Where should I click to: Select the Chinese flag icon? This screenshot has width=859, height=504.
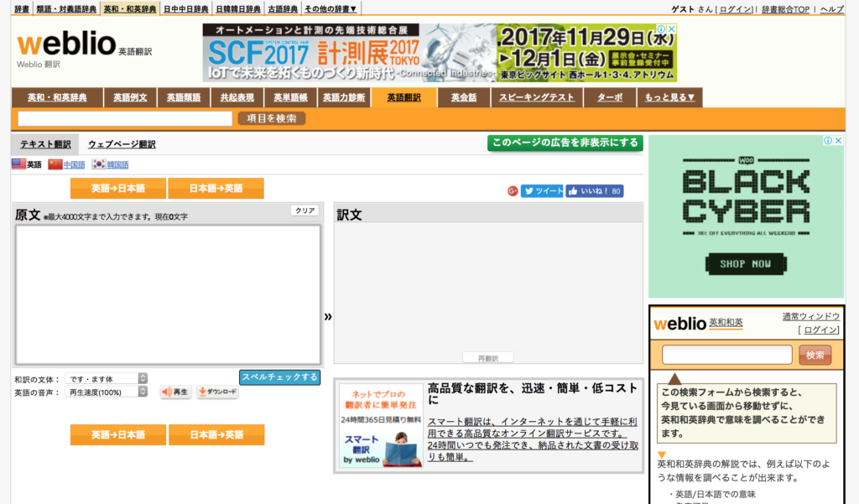coord(55,164)
